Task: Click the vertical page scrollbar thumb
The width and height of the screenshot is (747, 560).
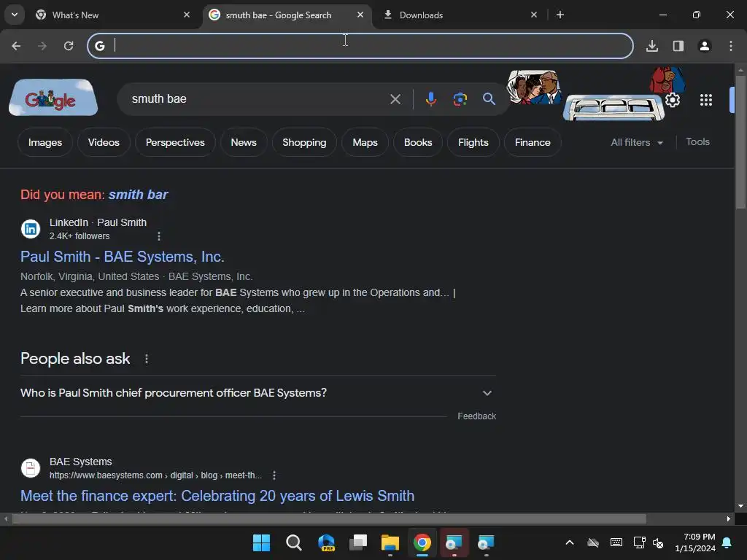Action: 740,141
